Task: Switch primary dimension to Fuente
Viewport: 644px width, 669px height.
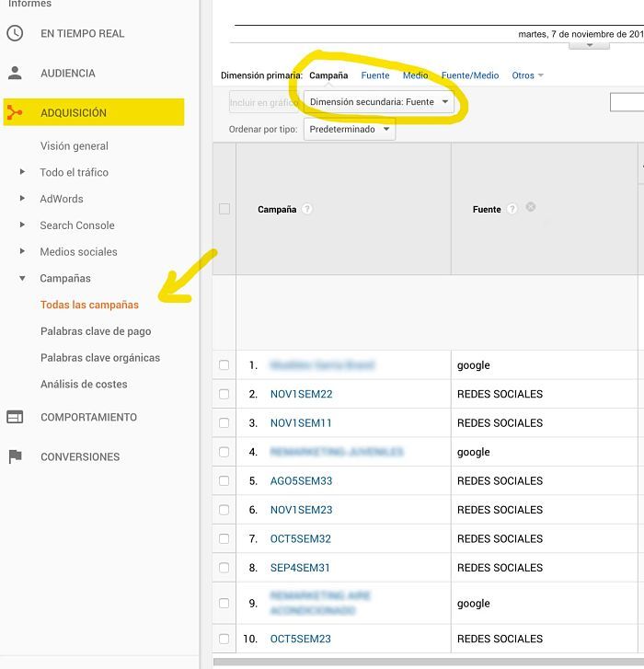Action: [x=375, y=75]
